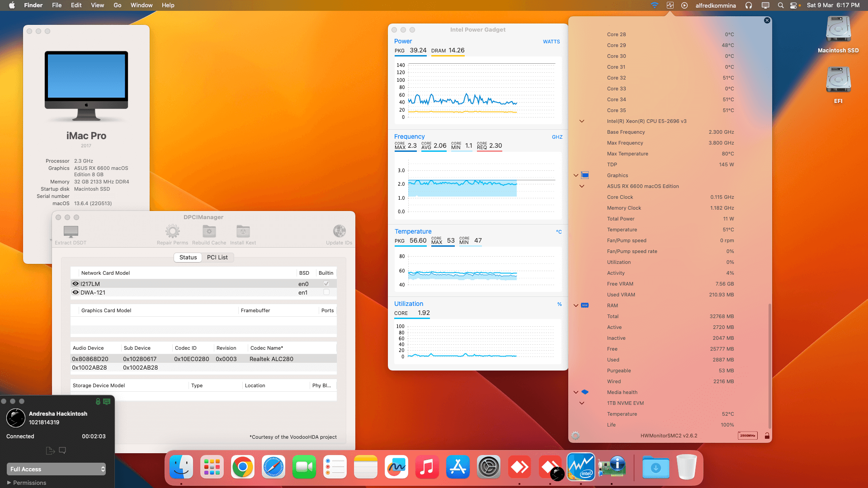Open Launchpad from the Dock

click(212, 467)
